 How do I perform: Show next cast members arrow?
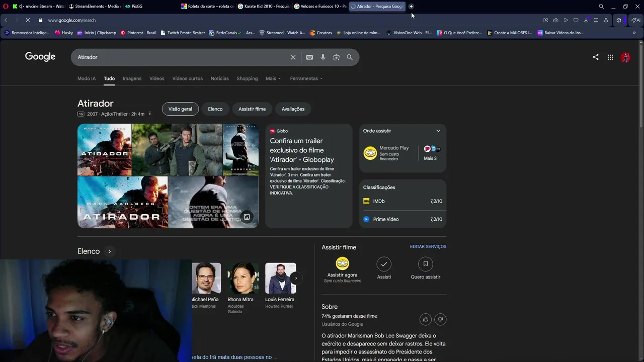tap(296, 278)
